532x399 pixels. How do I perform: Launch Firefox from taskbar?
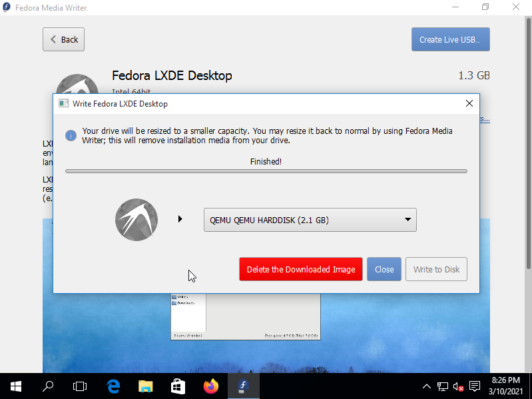coord(210,386)
